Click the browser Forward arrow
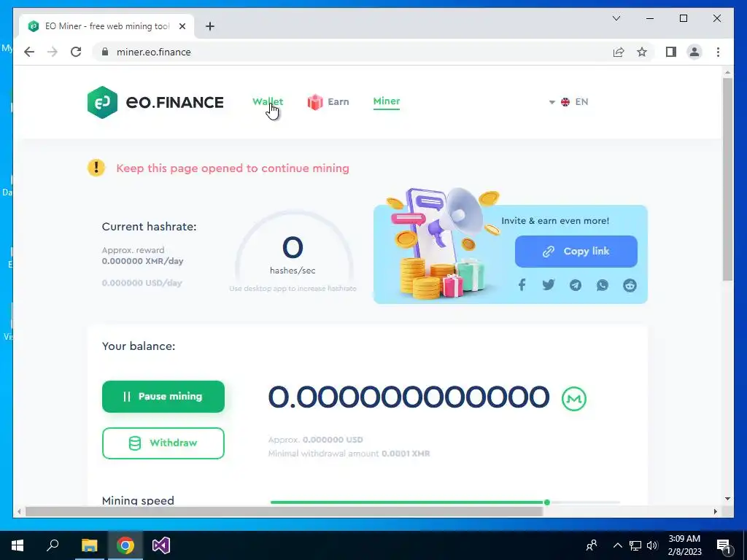The width and height of the screenshot is (747, 560). tap(53, 52)
